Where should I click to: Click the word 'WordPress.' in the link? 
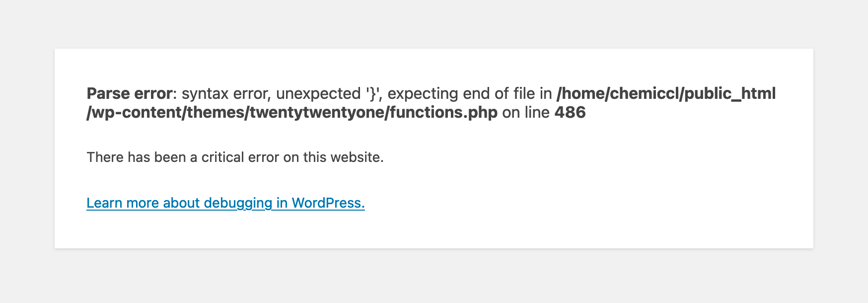coord(328,203)
